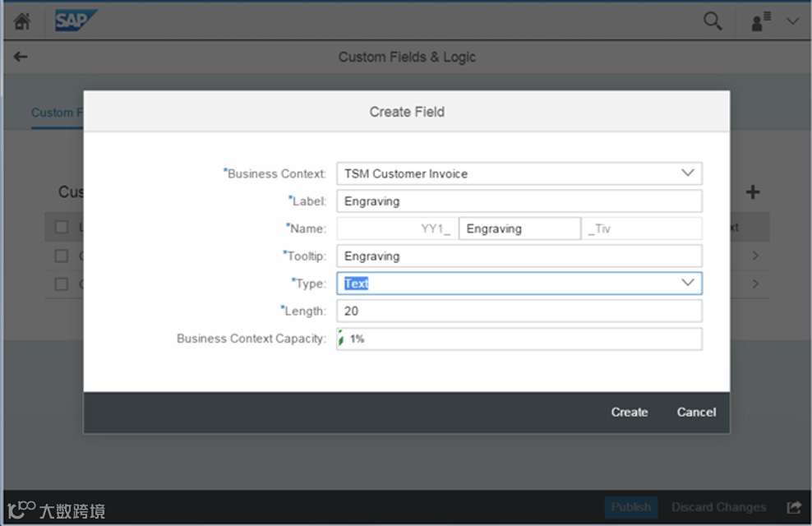Go back using the left arrow
The width and height of the screenshot is (812, 526).
tap(21, 57)
